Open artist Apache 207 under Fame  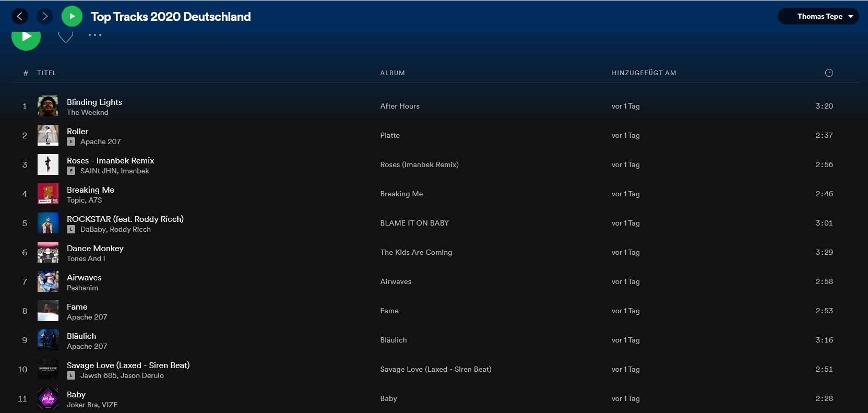(x=87, y=317)
